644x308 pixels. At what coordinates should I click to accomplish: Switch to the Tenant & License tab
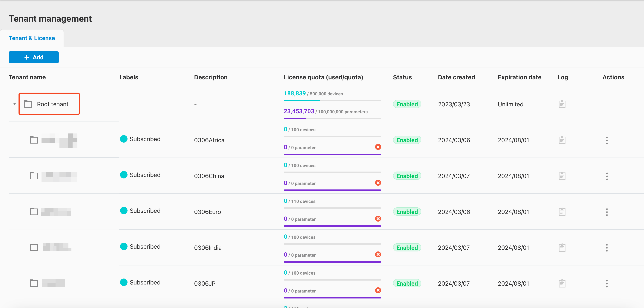click(32, 38)
